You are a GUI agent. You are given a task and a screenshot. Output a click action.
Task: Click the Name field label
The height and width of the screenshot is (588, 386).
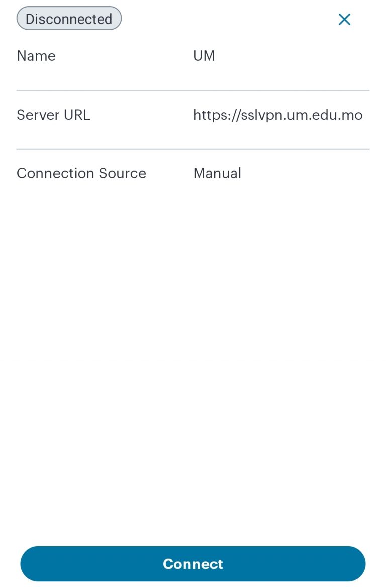tap(36, 56)
